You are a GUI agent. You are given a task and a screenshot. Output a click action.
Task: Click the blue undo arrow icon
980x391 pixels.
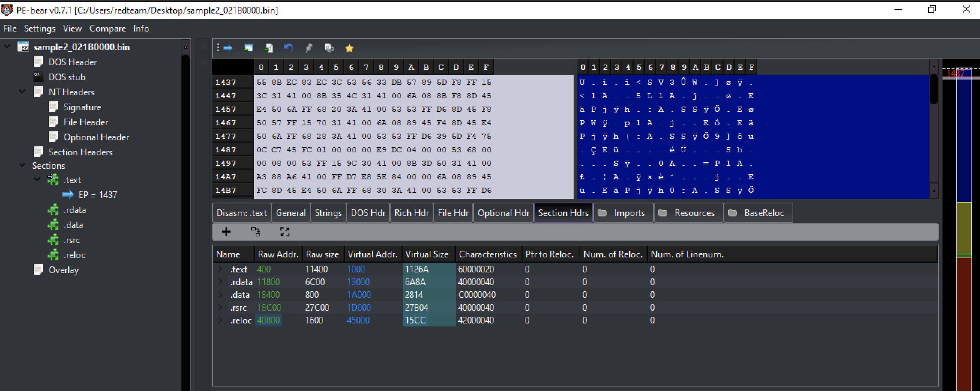tap(288, 48)
